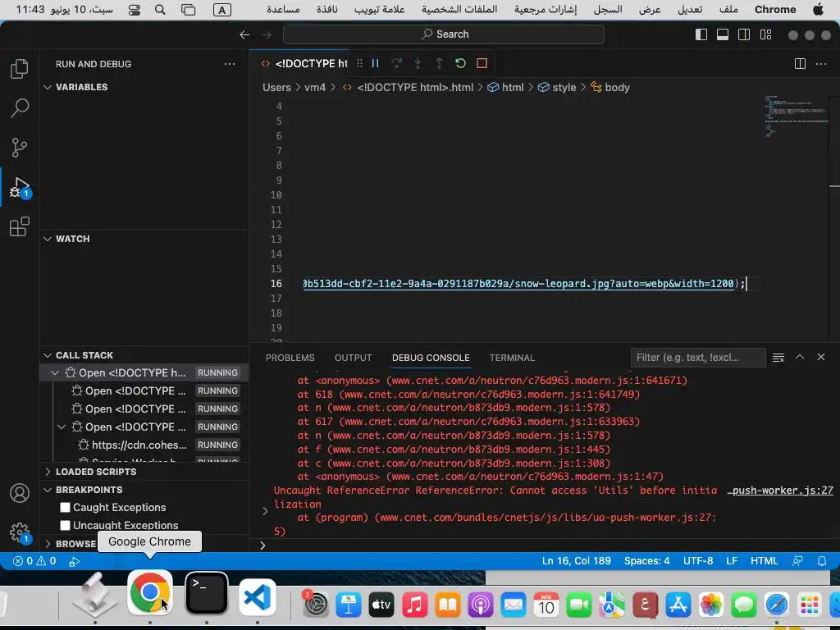
Task: Switch to the Output tab
Action: point(353,358)
